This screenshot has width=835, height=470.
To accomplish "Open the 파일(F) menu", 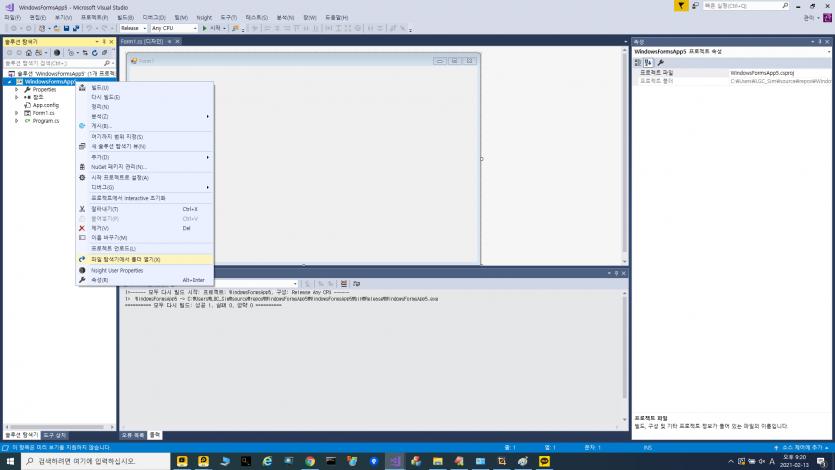I will point(12,18).
